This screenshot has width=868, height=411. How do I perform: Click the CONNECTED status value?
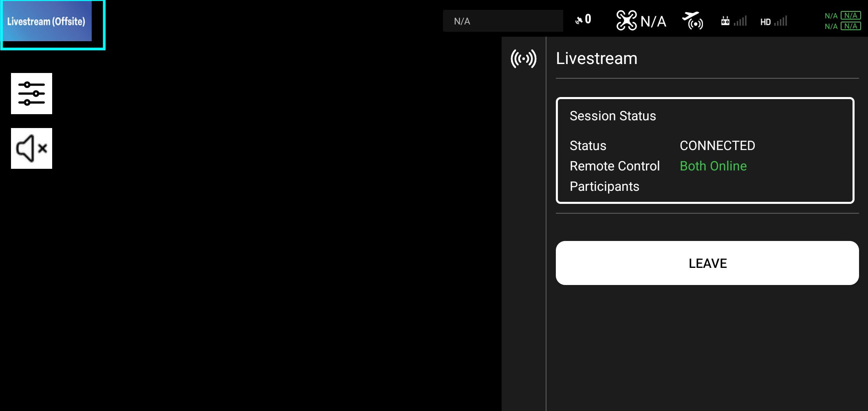717,146
